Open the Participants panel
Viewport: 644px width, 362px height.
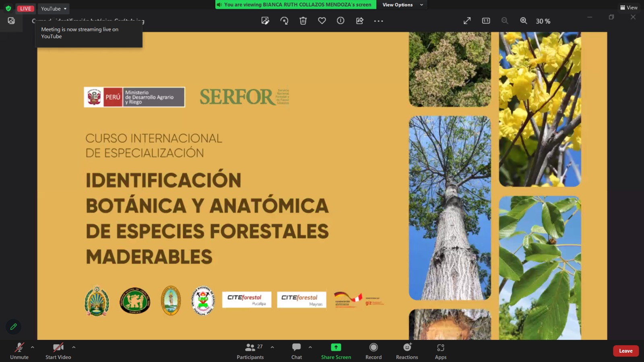click(250, 351)
